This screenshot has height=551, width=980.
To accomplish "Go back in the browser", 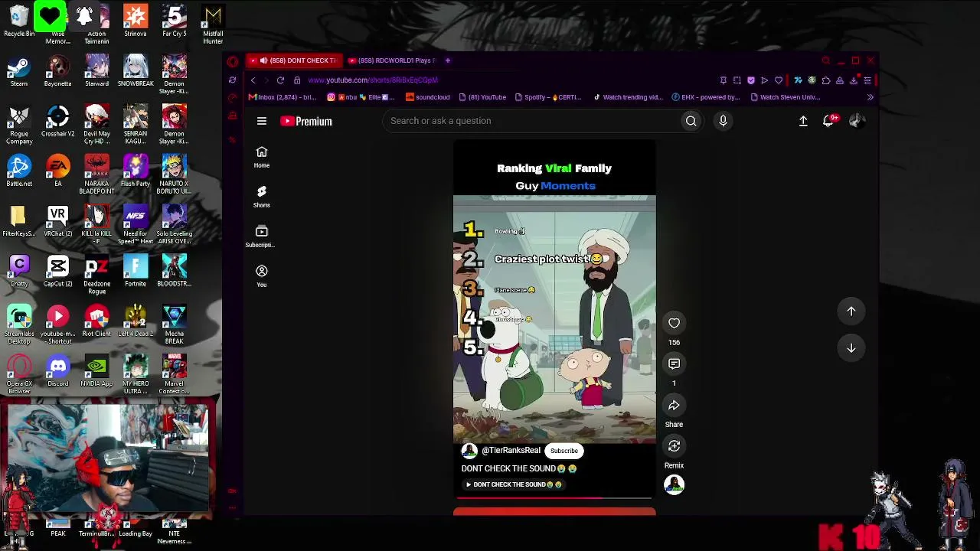I will (253, 80).
